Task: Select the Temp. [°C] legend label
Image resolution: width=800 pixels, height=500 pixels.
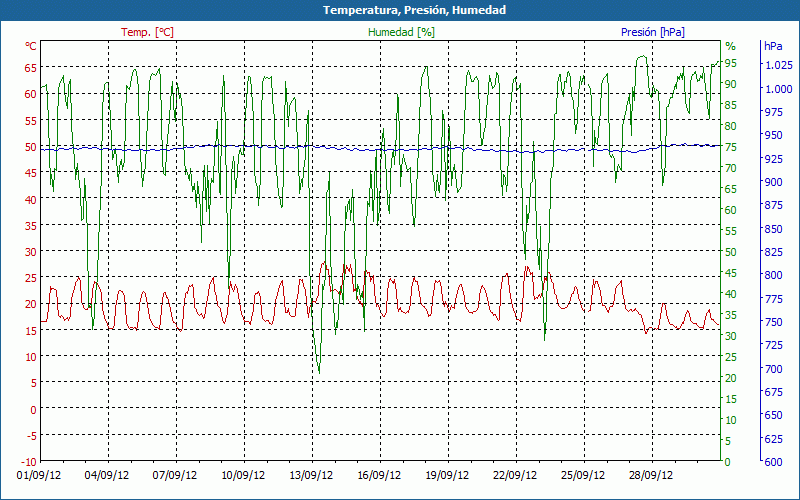Action: click(147, 32)
